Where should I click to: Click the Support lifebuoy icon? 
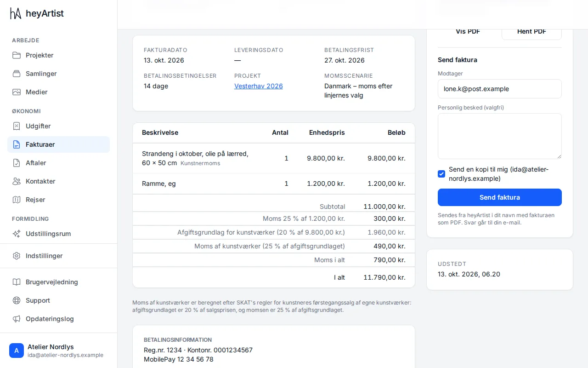tap(17, 300)
